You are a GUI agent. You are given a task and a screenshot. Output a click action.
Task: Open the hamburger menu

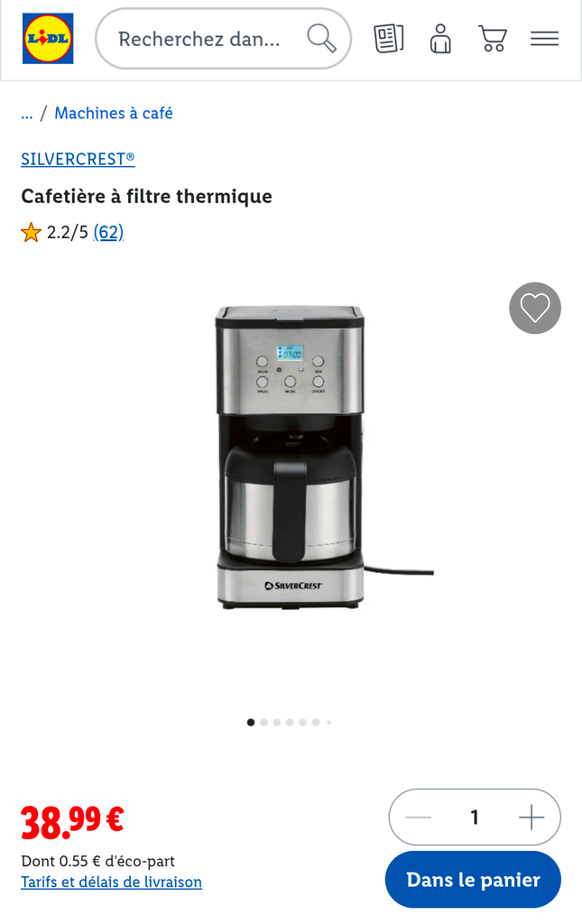point(544,39)
